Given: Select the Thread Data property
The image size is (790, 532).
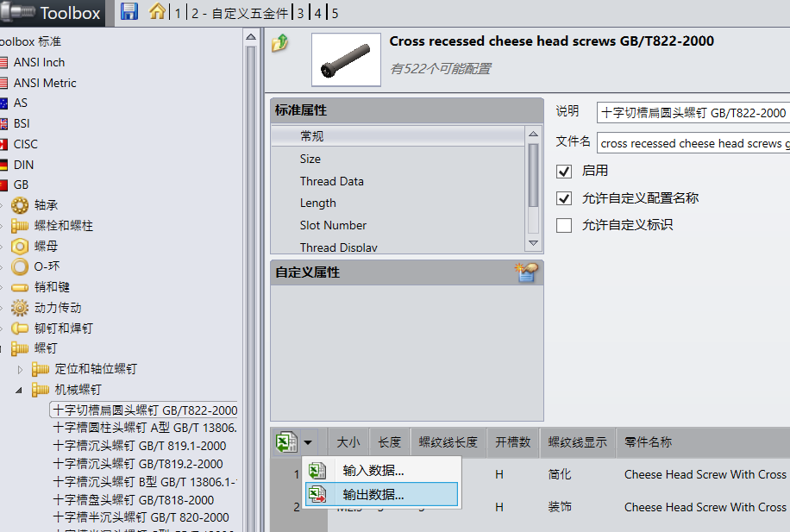Looking at the screenshot, I should tap(331, 181).
